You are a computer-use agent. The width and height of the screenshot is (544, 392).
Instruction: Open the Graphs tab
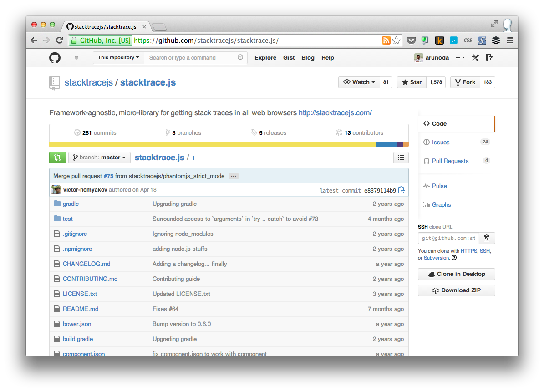[441, 205]
